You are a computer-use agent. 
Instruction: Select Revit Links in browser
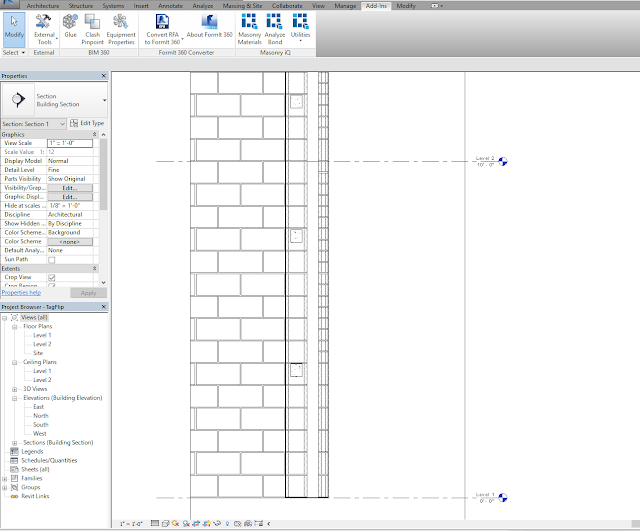click(x=35, y=496)
